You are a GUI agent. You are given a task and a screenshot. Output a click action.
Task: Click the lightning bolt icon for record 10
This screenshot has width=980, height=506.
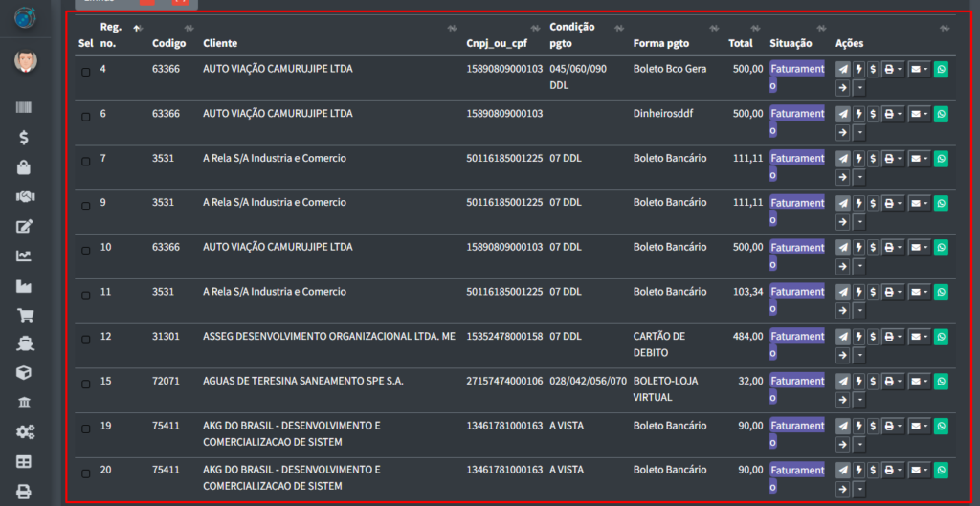pos(858,248)
